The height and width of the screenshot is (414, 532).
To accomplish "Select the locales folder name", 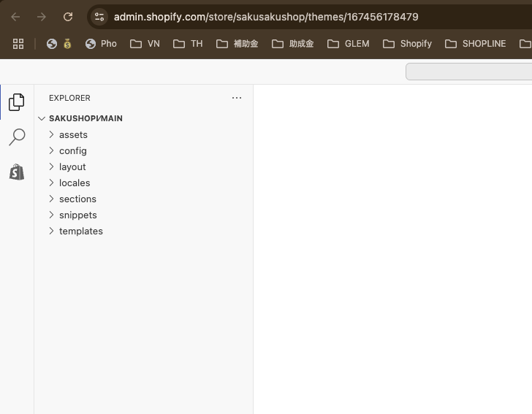I will point(75,183).
